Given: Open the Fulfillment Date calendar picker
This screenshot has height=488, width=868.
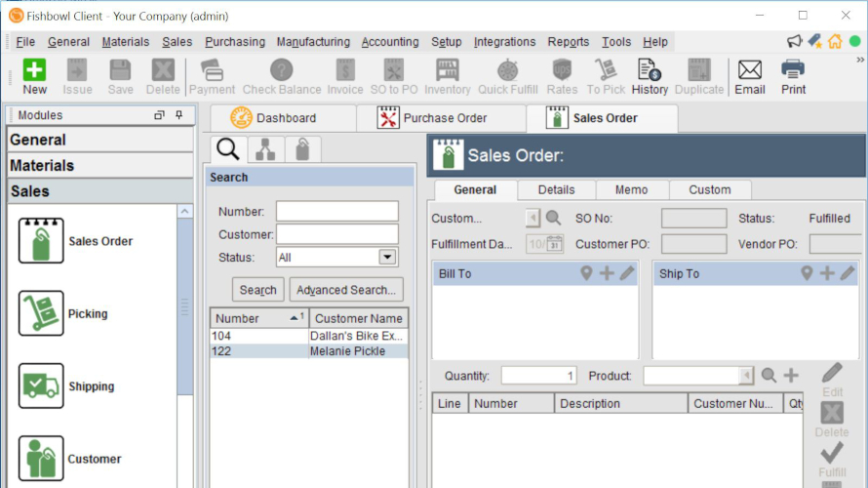Looking at the screenshot, I should 555,244.
